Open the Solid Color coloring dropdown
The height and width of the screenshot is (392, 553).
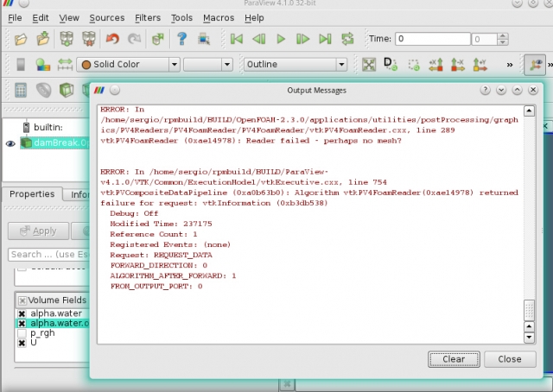pyautogui.click(x=128, y=65)
